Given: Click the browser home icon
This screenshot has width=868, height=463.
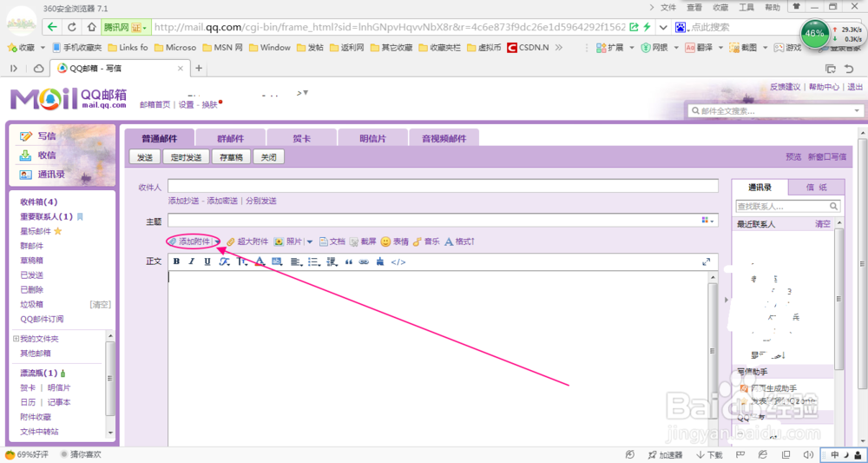Looking at the screenshot, I should pyautogui.click(x=91, y=27).
